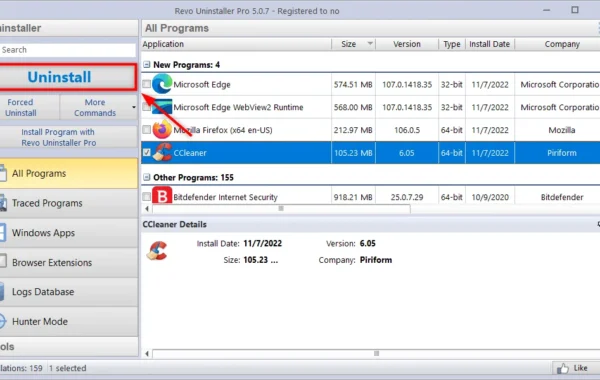Click the Piriform company value in details
This screenshot has width=600, height=380.
click(x=376, y=260)
